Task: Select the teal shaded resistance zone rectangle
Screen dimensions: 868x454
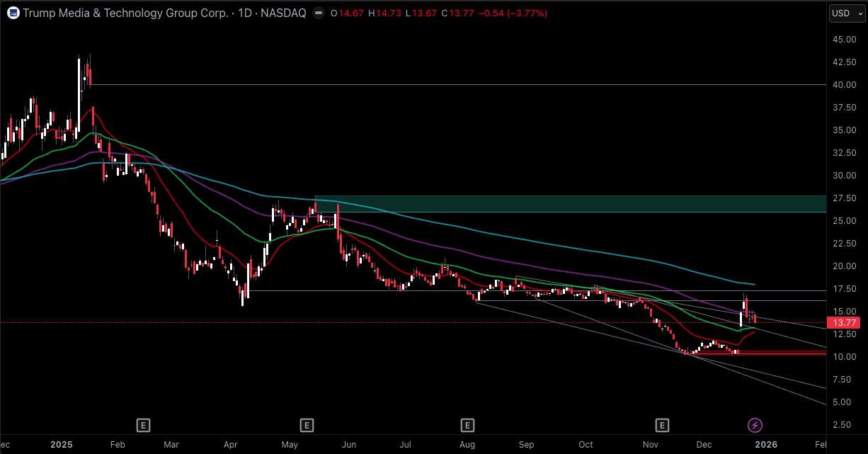Action: (566, 204)
